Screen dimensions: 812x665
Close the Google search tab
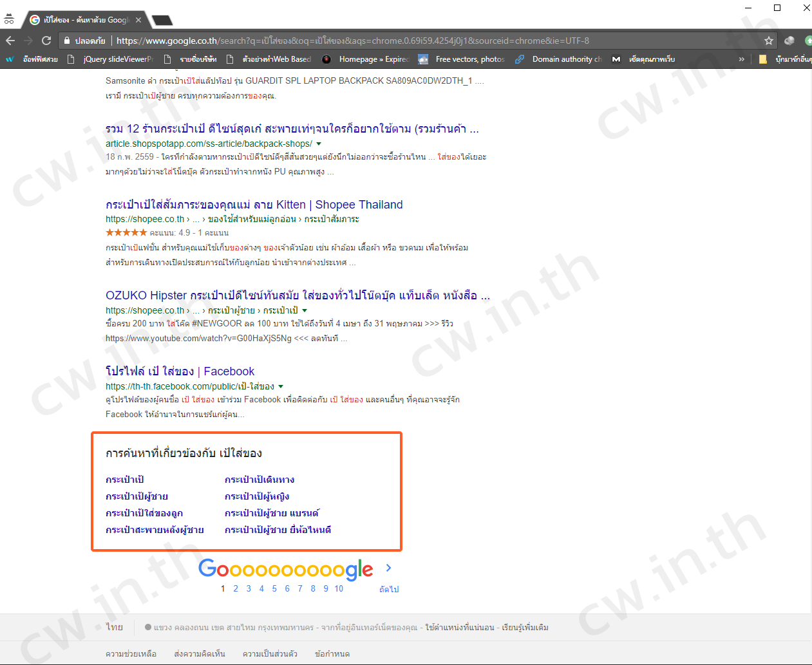coord(138,20)
